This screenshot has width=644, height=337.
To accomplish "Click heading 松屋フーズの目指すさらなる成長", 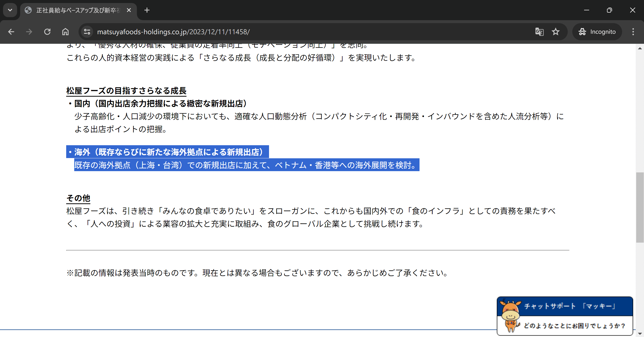I will click(x=126, y=91).
